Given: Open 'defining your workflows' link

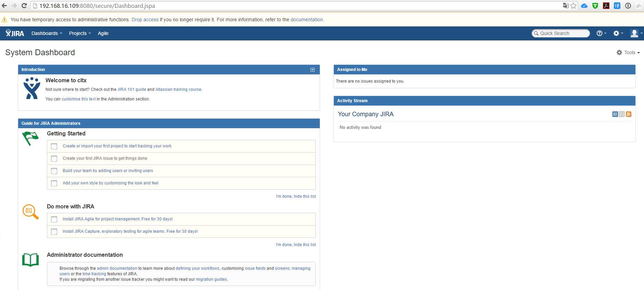Looking at the screenshot, I should 198,268.
